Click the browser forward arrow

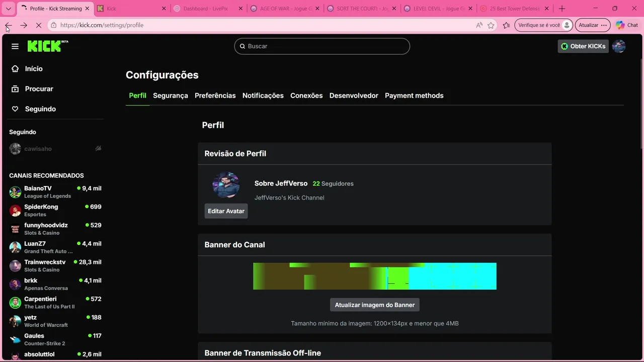tap(24, 25)
